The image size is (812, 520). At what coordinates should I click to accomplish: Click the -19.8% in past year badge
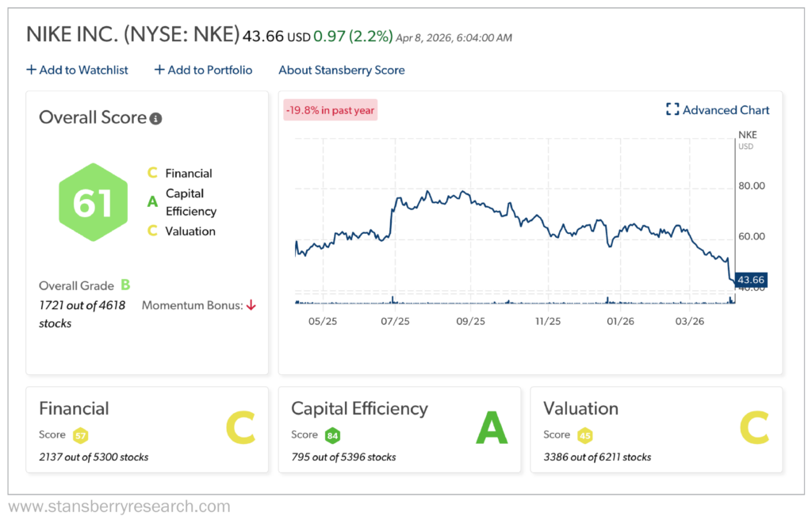point(330,110)
